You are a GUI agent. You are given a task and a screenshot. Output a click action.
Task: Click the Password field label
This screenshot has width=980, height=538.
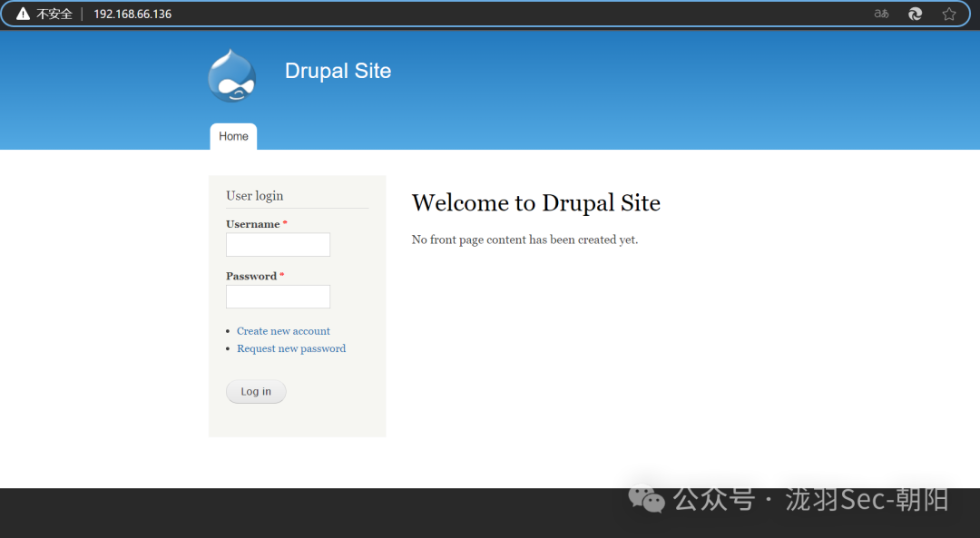pos(251,276)
